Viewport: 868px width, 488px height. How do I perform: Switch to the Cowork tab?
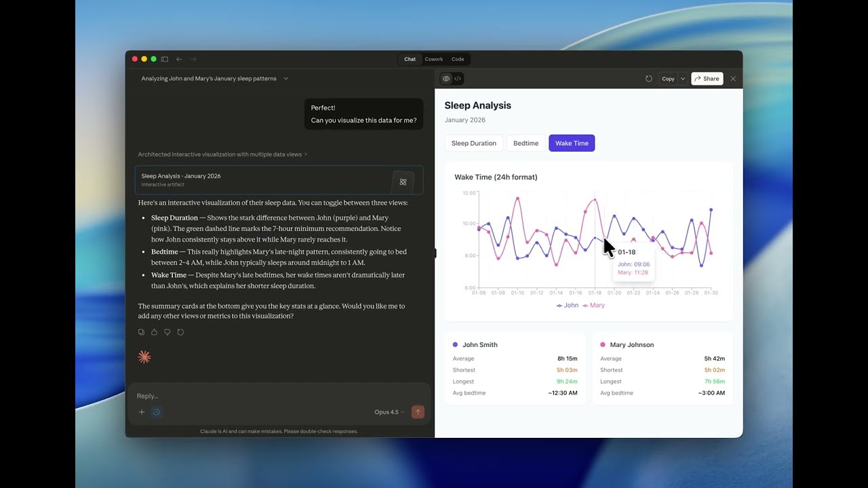point(433,59)
